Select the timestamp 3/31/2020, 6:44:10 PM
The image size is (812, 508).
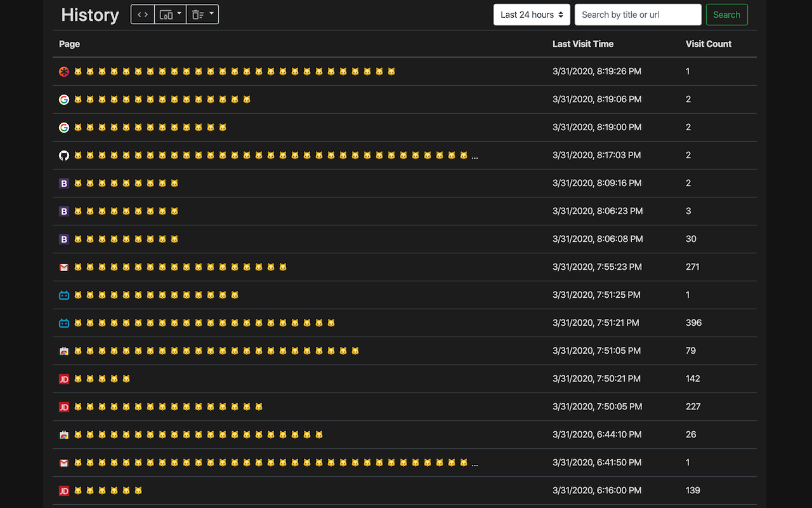pos(597,435)
